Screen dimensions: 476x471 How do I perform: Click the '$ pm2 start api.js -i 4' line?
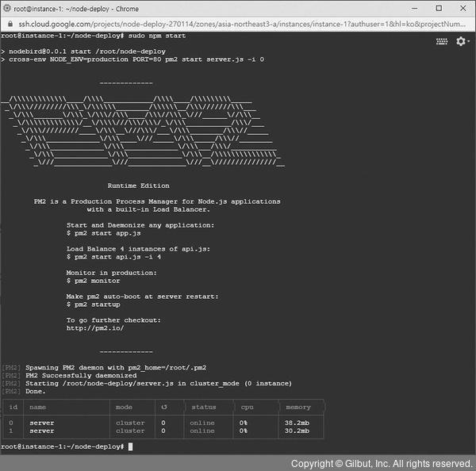tap(113, 257)
